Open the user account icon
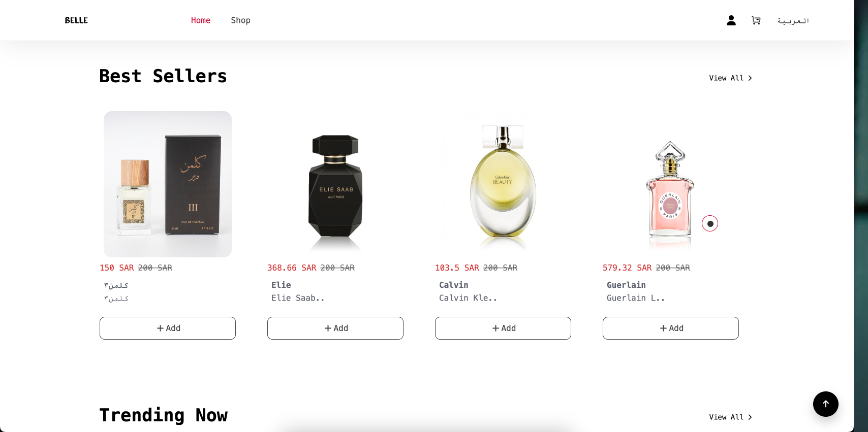 731,20
